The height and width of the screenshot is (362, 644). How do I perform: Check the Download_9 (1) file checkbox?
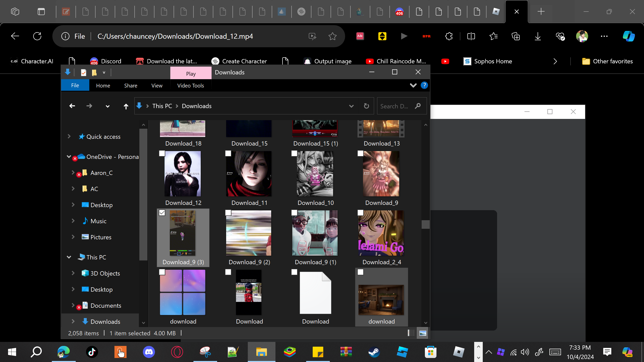tap(294, 213)
